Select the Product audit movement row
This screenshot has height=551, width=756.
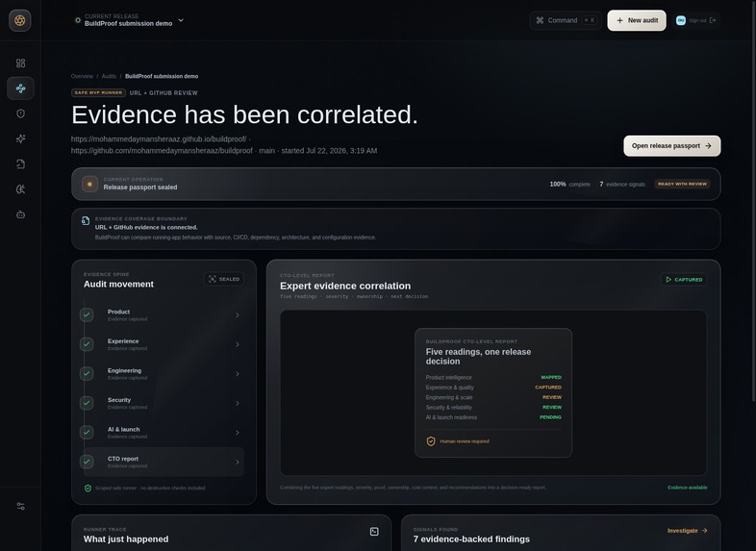tap(162, 314)
